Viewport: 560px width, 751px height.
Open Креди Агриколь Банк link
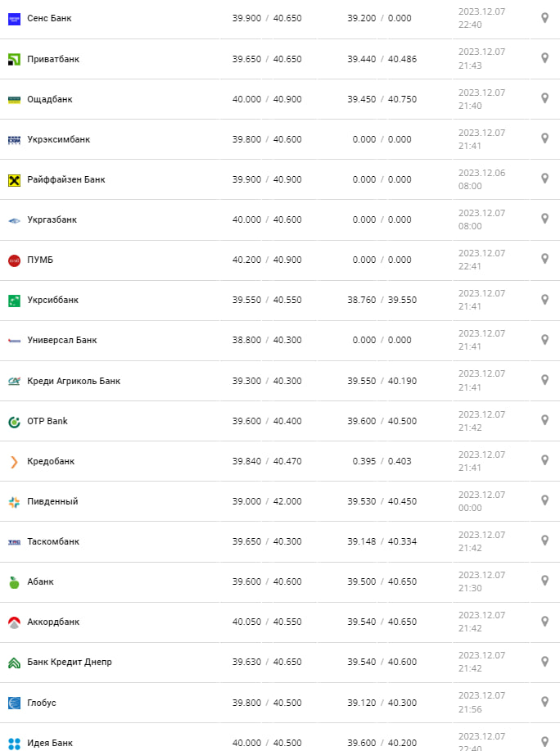pyautogui.click(x=74, y=381)
